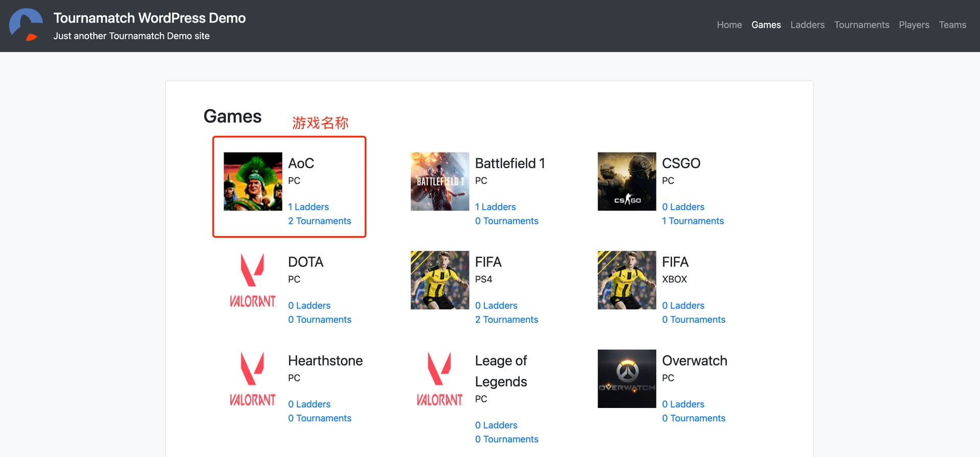Image resolution: width=980 pixels, height=457 pixels.
Task: Open the Players menu item
Action: (914, 25)
